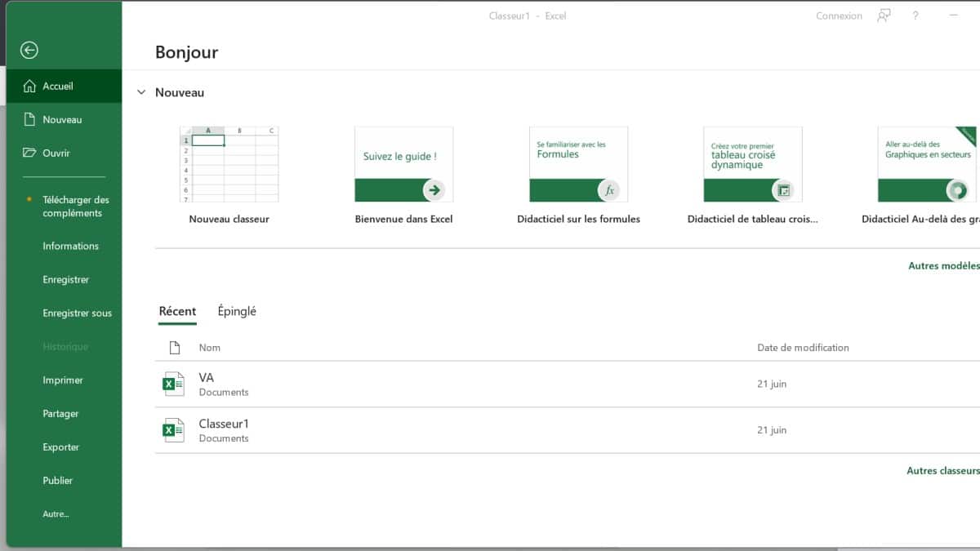Open Informations in the sidebar
Image resolution: width=980 pixels, height=551 pixels.
tap(70, 246)
